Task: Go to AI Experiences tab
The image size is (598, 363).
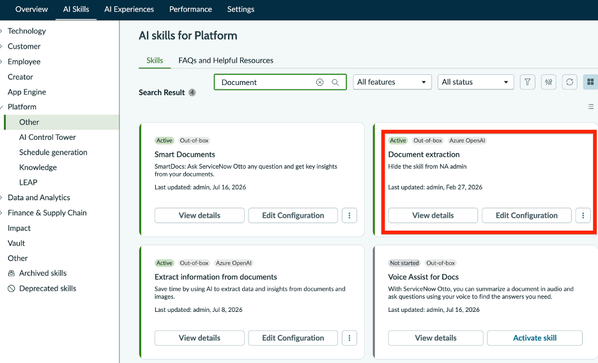Action: [129, 9]
